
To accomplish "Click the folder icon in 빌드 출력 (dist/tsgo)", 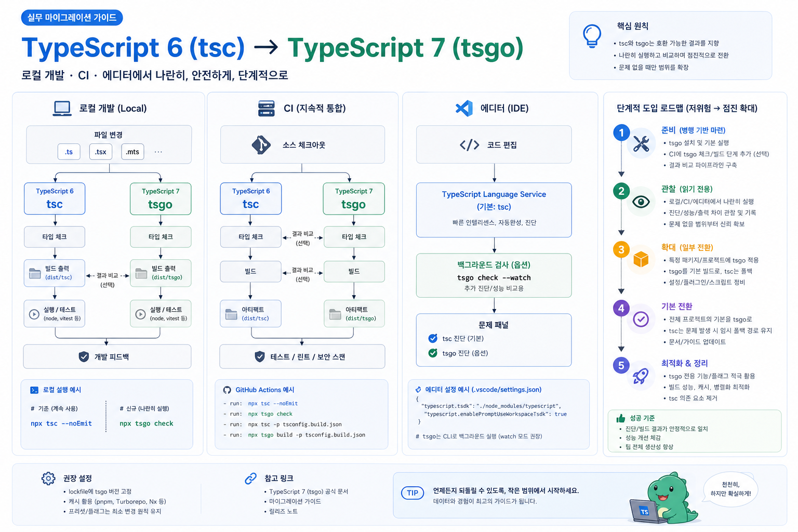I will (141, 273).
